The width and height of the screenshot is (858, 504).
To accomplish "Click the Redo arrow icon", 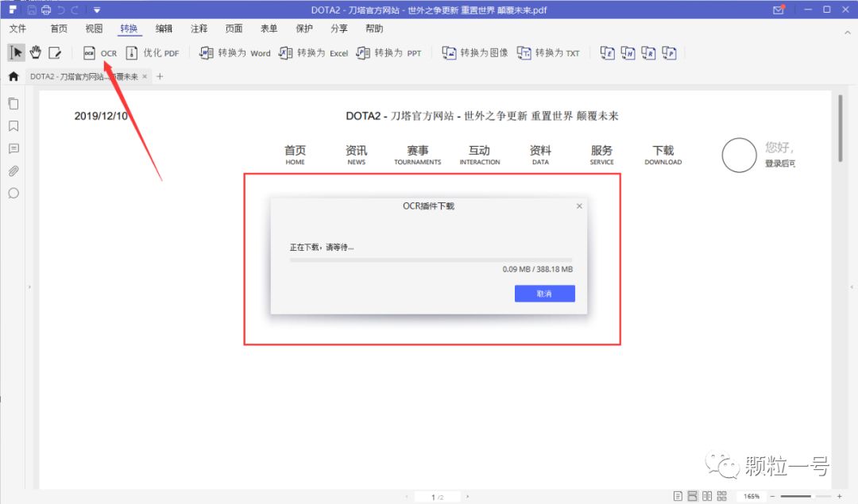I will tap(75, 10).
